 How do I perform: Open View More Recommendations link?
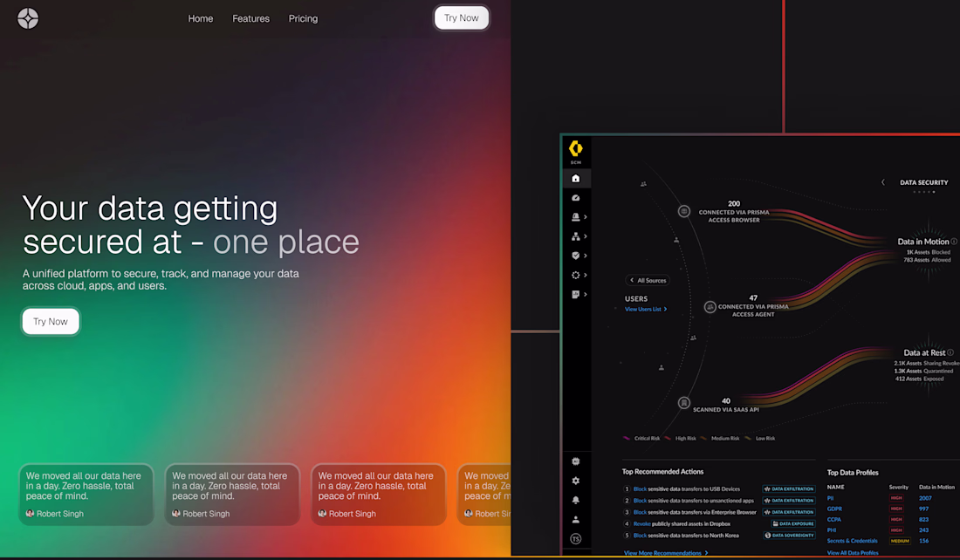666,553
